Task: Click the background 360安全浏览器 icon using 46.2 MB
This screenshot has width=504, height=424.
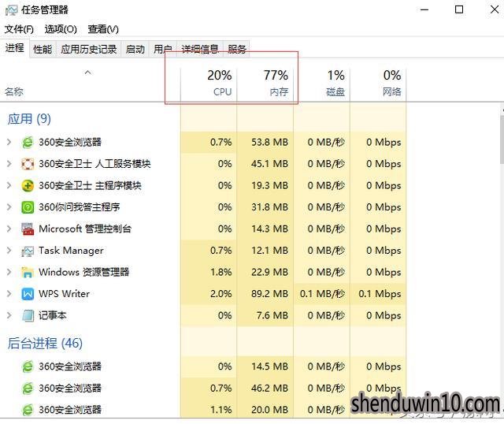Action: point(28,388)
